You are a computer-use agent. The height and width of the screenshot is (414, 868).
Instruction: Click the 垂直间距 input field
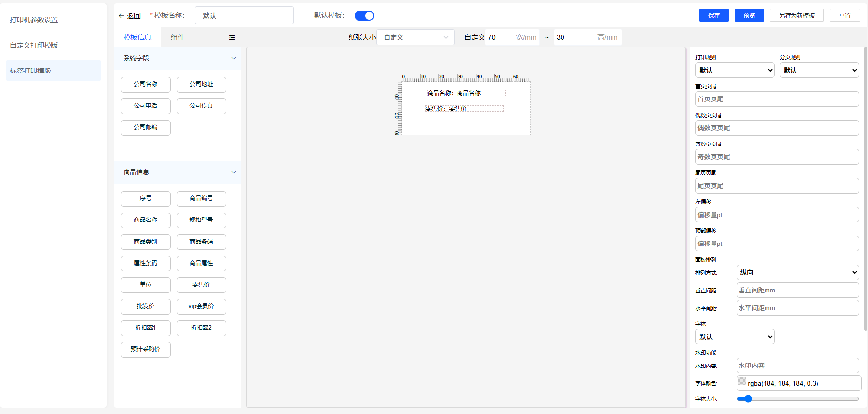click(798, 290)
